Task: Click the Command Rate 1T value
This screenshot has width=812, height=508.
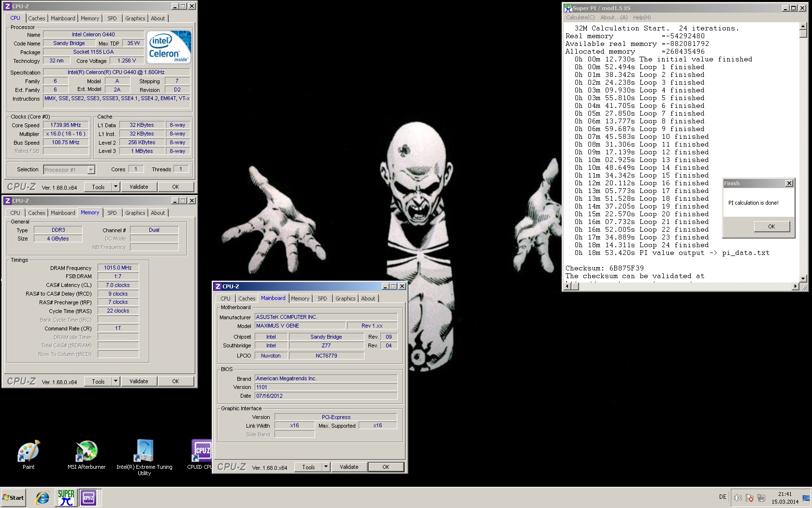Action: (x=118, y=328)
